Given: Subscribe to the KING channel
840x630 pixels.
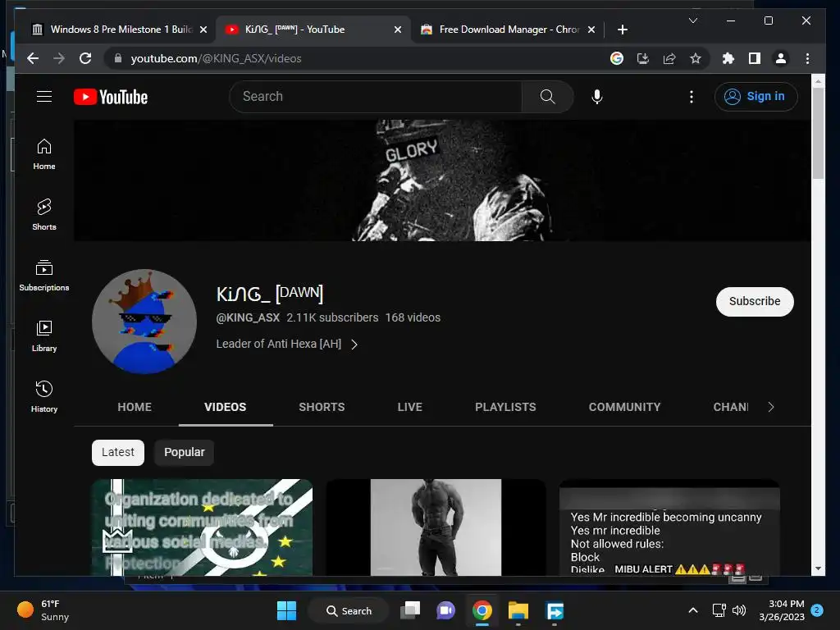Looking at the screenshot, I should 755,302.
